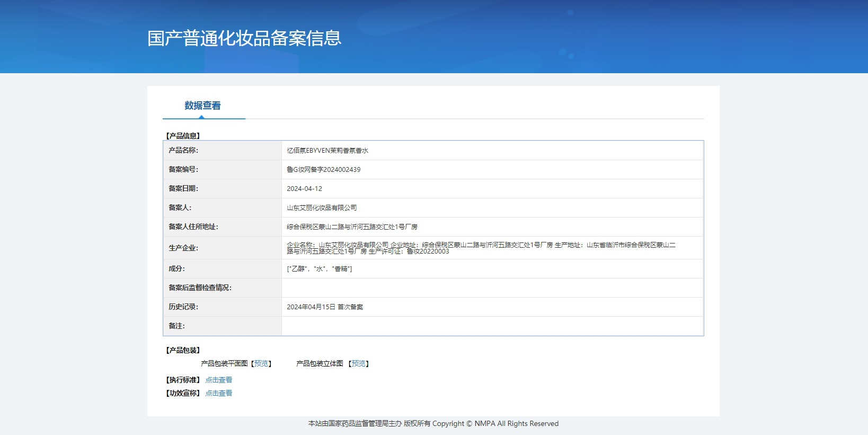Click history entry 2024年04月15日 首次备案
The image size is (868, 435).
click(325, 307)
